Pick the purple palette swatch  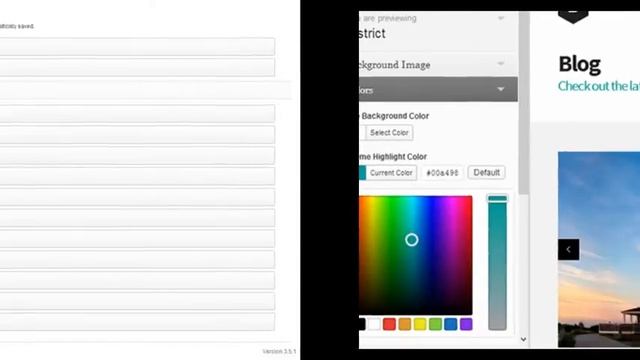[x=466, y=324]
